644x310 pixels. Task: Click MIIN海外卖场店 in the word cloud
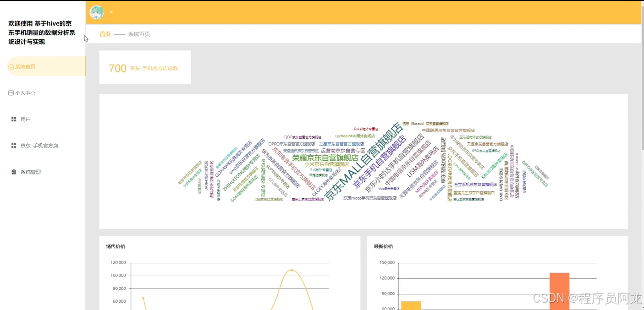(x=427, y=182)
